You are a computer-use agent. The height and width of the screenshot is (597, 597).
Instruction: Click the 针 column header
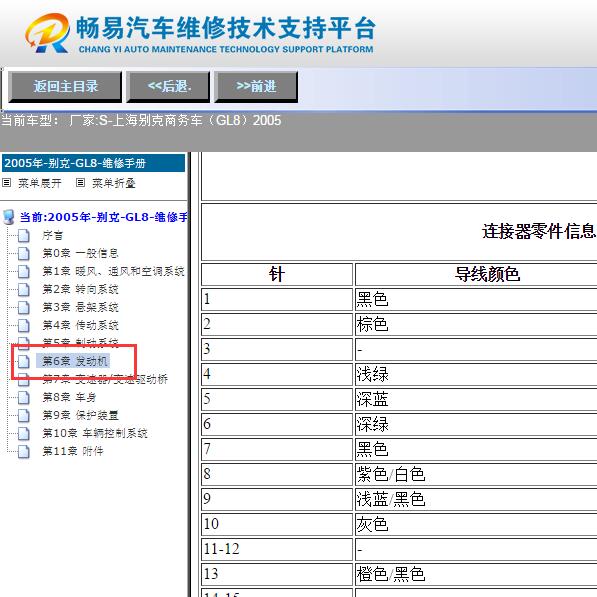(x=277, y=274)
